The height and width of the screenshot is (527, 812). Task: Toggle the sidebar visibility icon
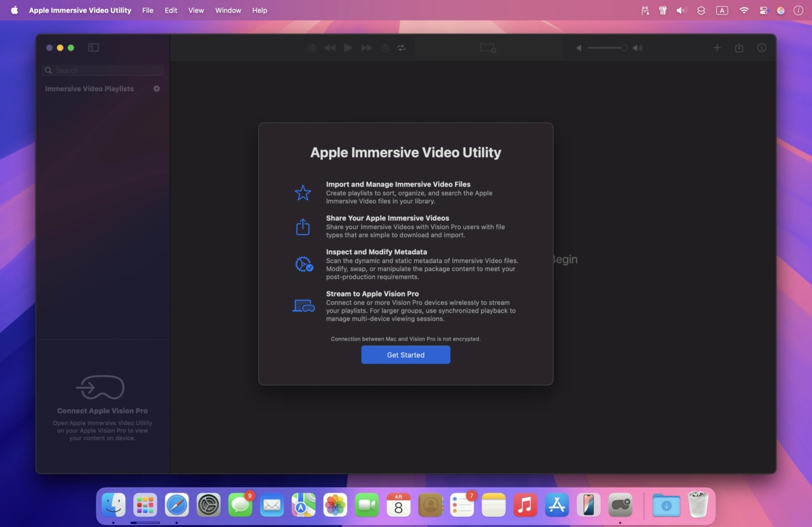pyautogui.click(x=93, y=48)
